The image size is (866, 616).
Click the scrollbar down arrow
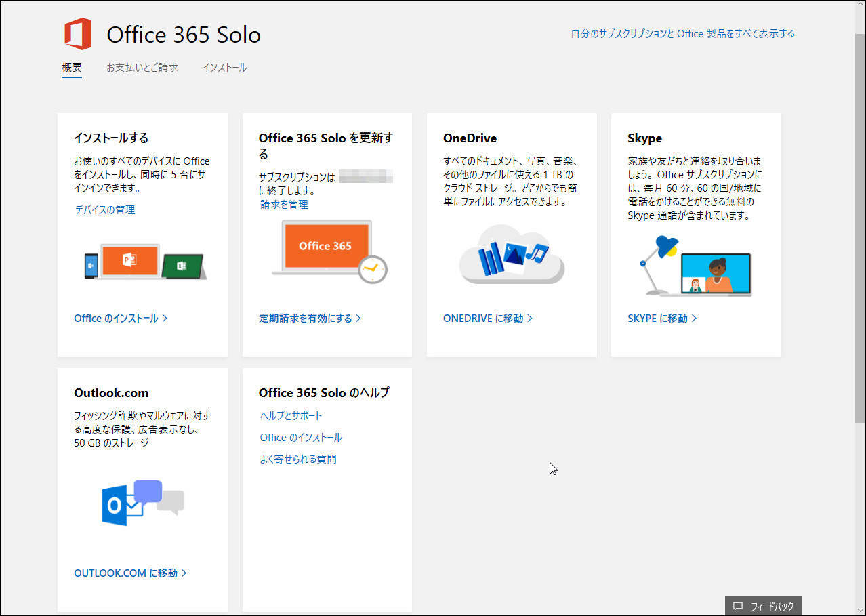pyautogui.click(x=860, y=610)
